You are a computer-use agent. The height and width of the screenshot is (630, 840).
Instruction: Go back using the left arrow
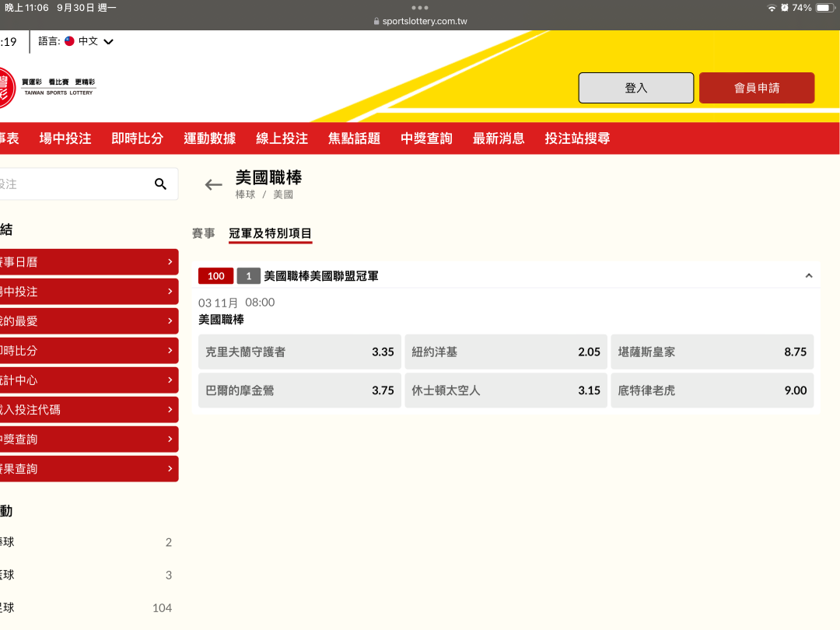coord(213,185)
